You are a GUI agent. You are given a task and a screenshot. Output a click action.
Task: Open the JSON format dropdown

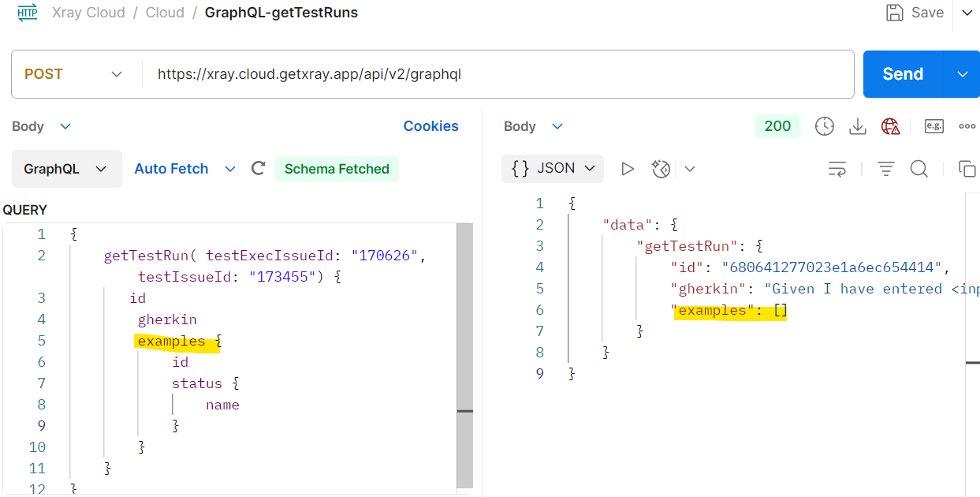tap(553, 168)
